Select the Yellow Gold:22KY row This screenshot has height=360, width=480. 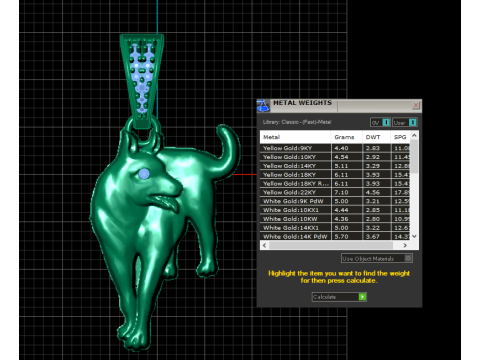pyautogui.click(x=335, y=192)
